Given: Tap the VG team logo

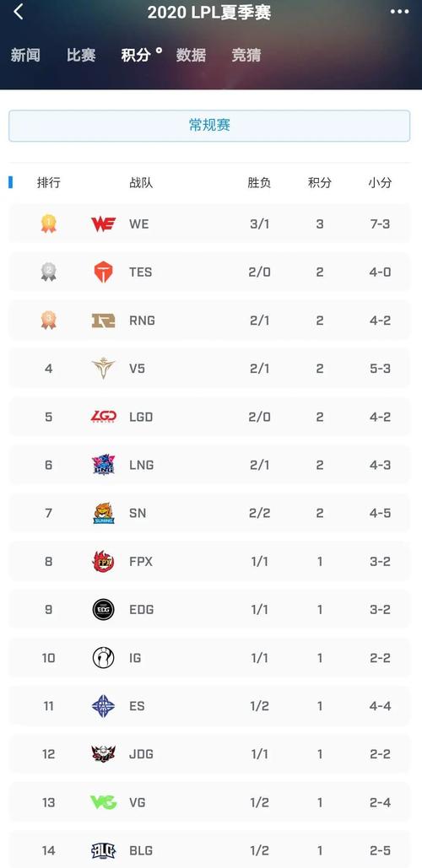Looking at the screenshot, I should coord(104,802).
